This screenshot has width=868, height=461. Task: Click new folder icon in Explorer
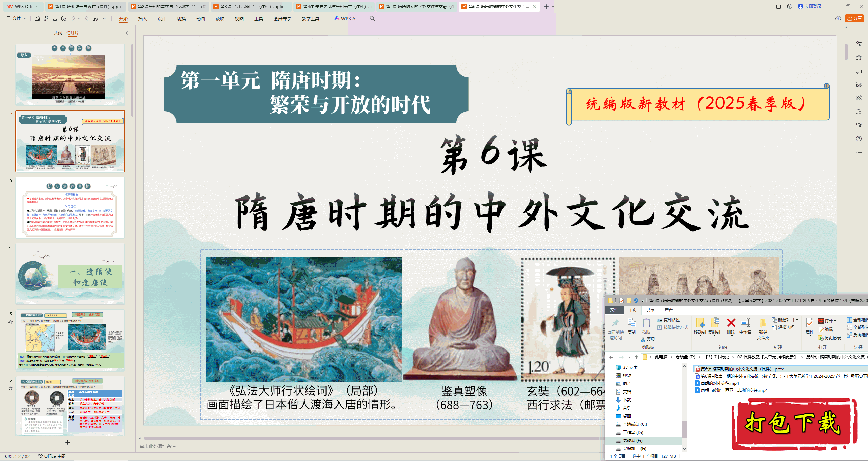763,323
